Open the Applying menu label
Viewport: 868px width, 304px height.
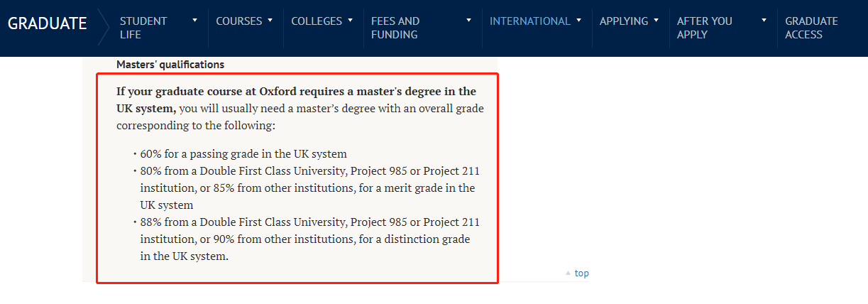click(623, 21)
